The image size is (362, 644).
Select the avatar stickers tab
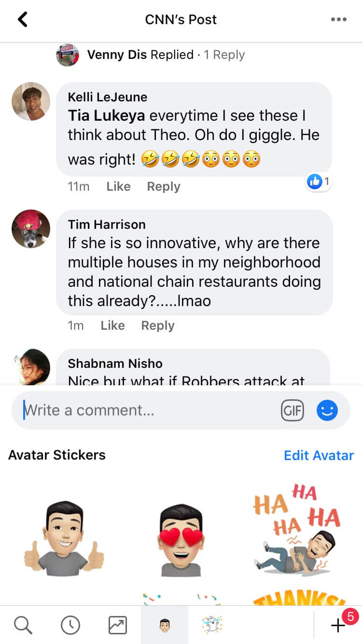(x=165, y=625)
